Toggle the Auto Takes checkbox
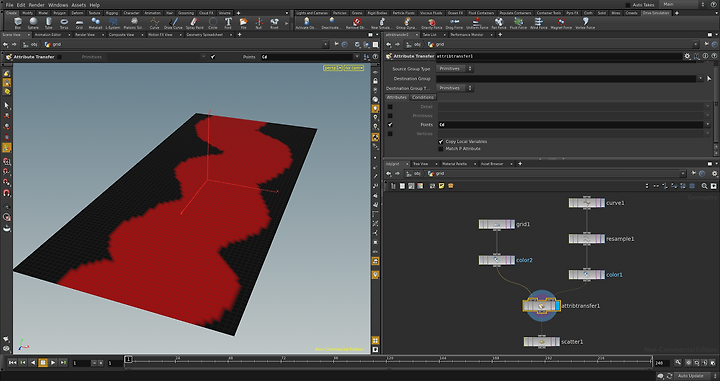This screenshot has height=381, width=720. pos(628,5)
